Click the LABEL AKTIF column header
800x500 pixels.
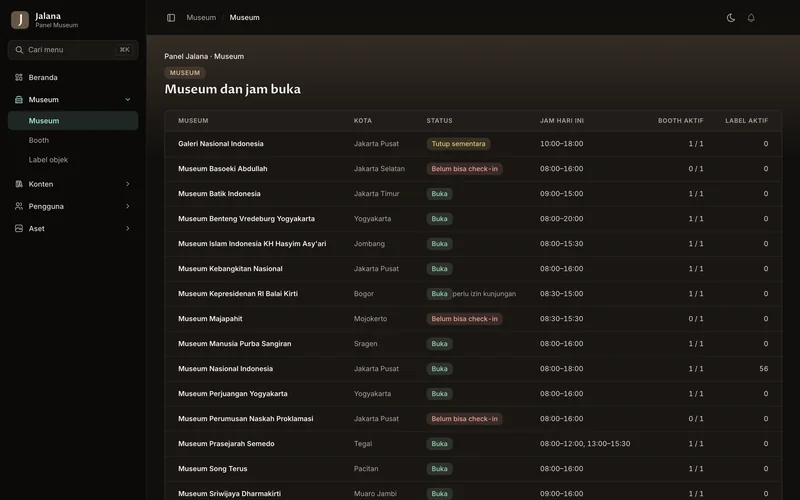click(x=746, y=121)
